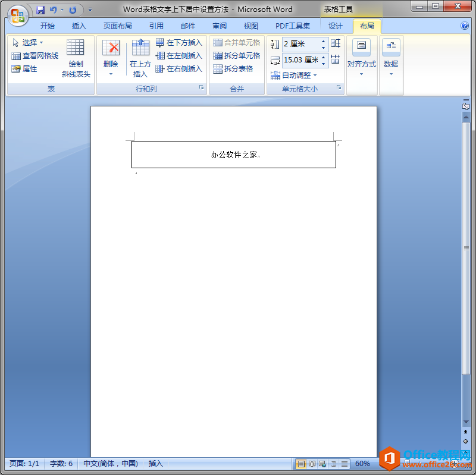476x475 pixels.
Task: Switch to table tools 设计 tab
Action: [x=336, y=26]
